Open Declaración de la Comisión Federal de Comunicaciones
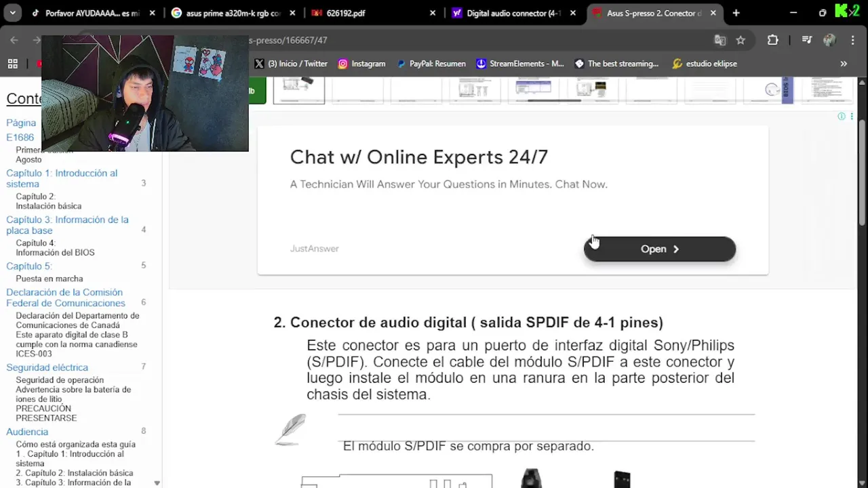This screenshot has height=488, width=868. (66, 298)
